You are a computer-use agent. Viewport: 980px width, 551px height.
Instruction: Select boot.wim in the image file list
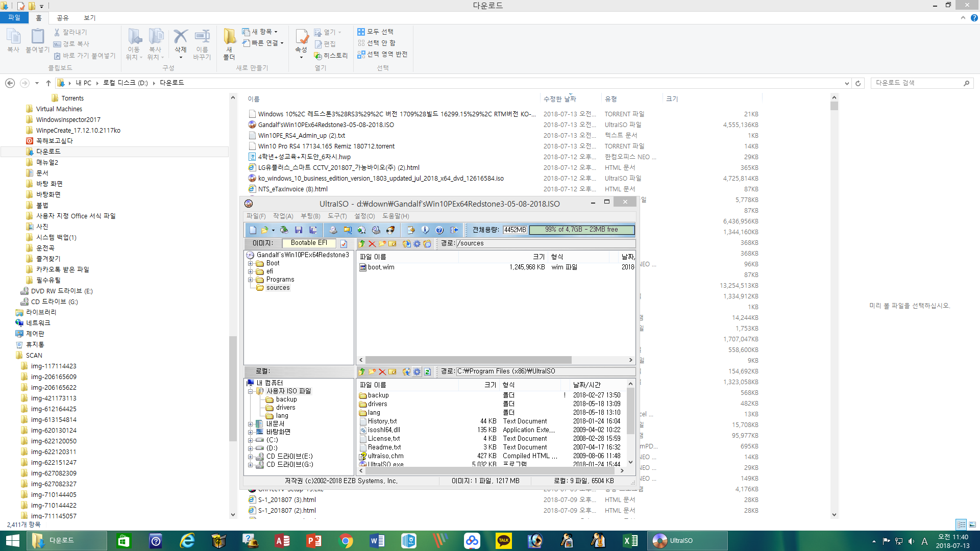pos(381,267)
